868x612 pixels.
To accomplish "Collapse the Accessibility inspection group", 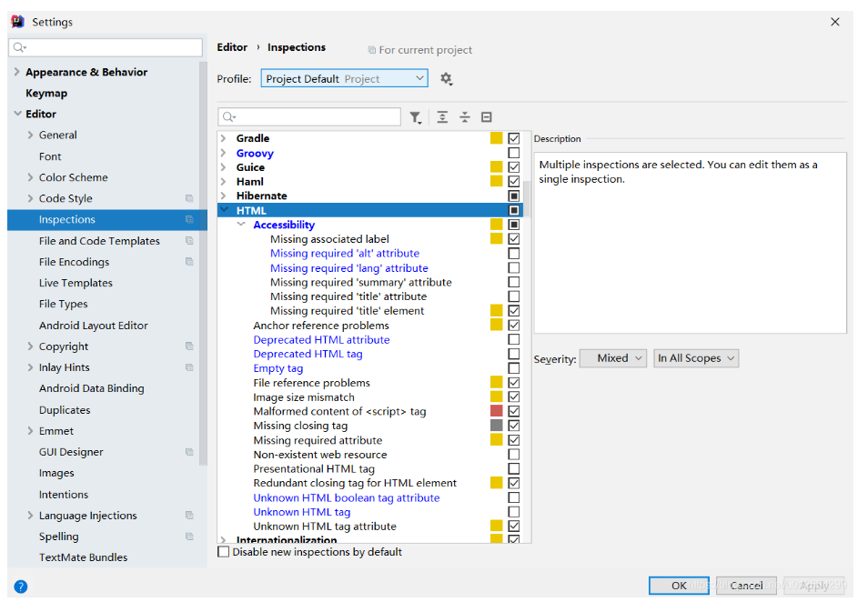I will 241,225.
